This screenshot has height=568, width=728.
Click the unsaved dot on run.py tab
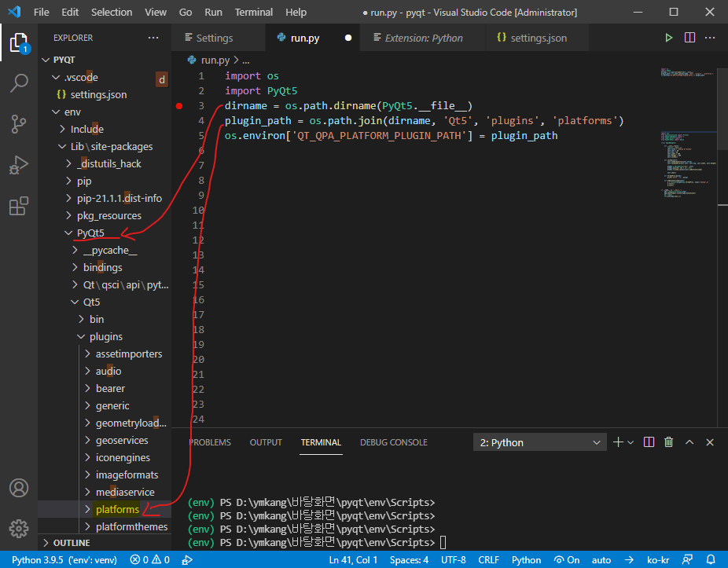(348, 38)
